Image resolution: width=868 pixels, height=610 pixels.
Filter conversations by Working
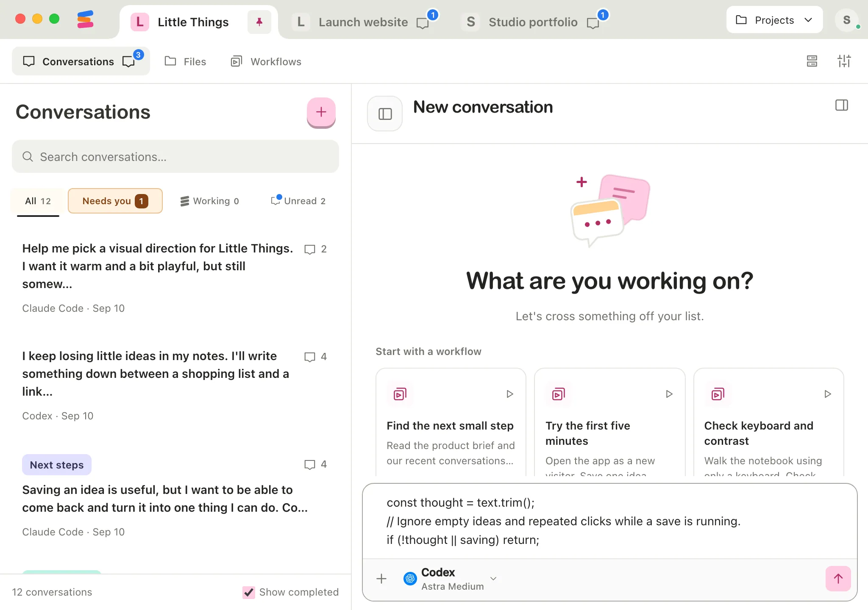(x=209, y=201)
